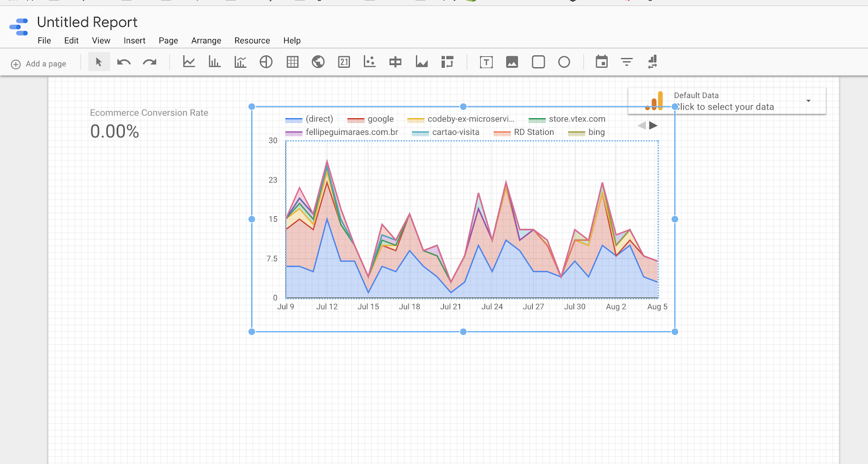This screenshot has width=868, height=464.
Task: Add a date range control
Action: pyautogui.click(x=602, y=62)
